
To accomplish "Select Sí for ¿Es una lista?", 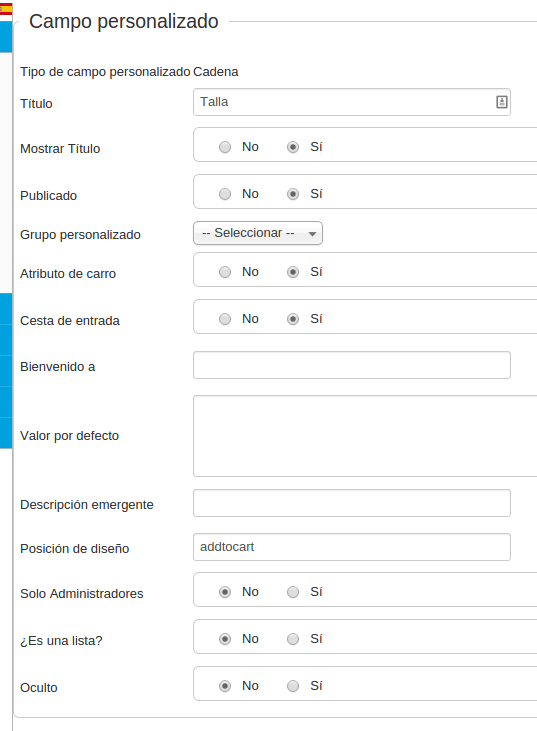I will point(293,639).
